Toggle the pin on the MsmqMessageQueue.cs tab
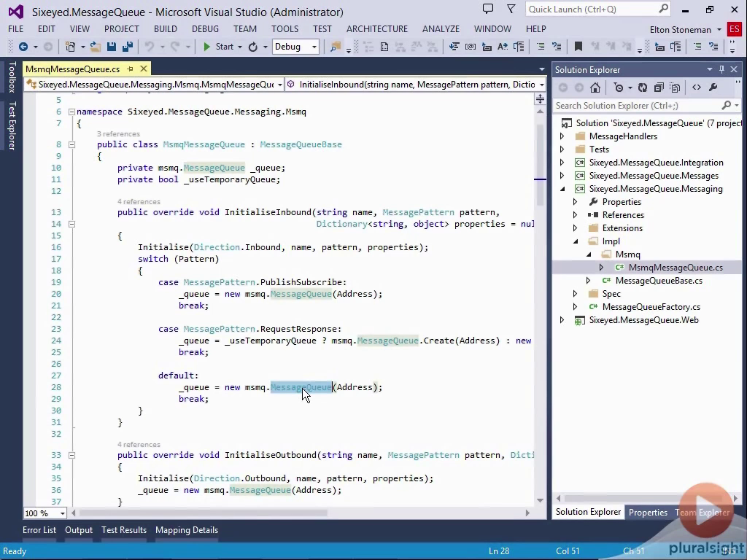Screen dimensions: 747x560 pos(130,69)
